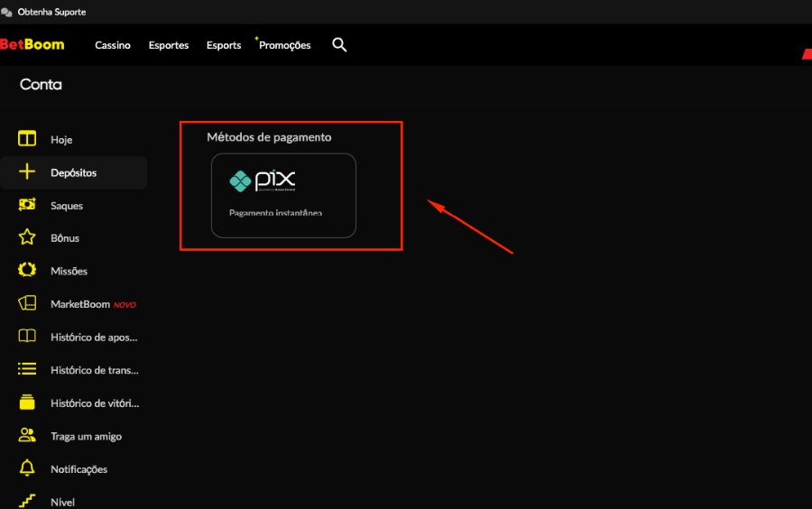Click the MarketBoom cards icon
The height and width of the screenshot is (509, 812).
(27, 303)
